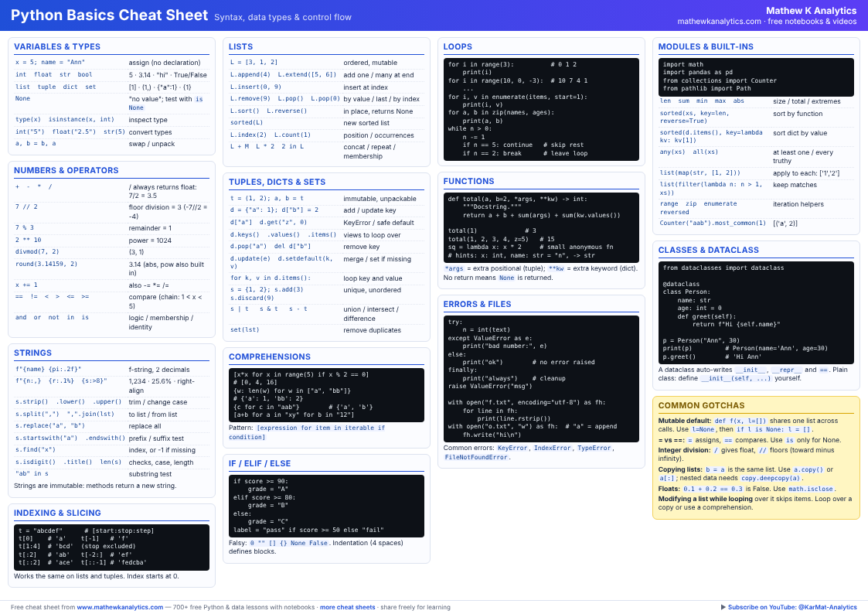Select the 'LISTS' section heading
This screenshot has height=614, width=868.
coord(241,46)
